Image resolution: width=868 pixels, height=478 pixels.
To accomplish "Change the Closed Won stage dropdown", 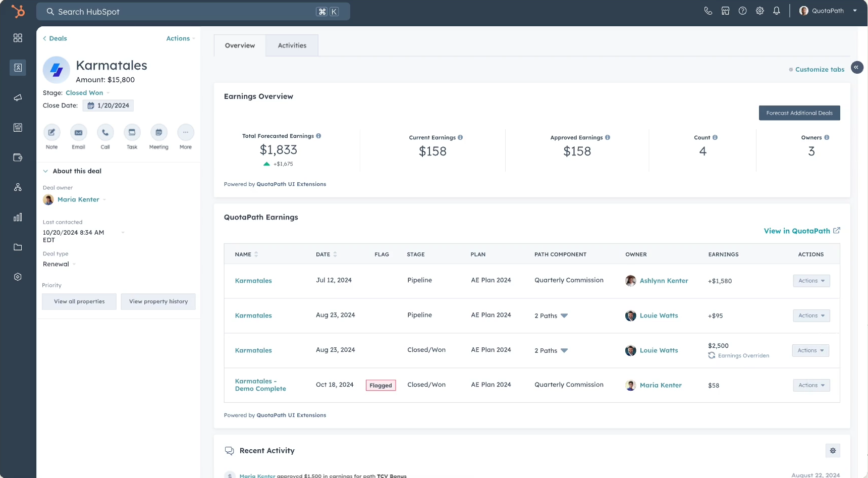I will 87,93.
